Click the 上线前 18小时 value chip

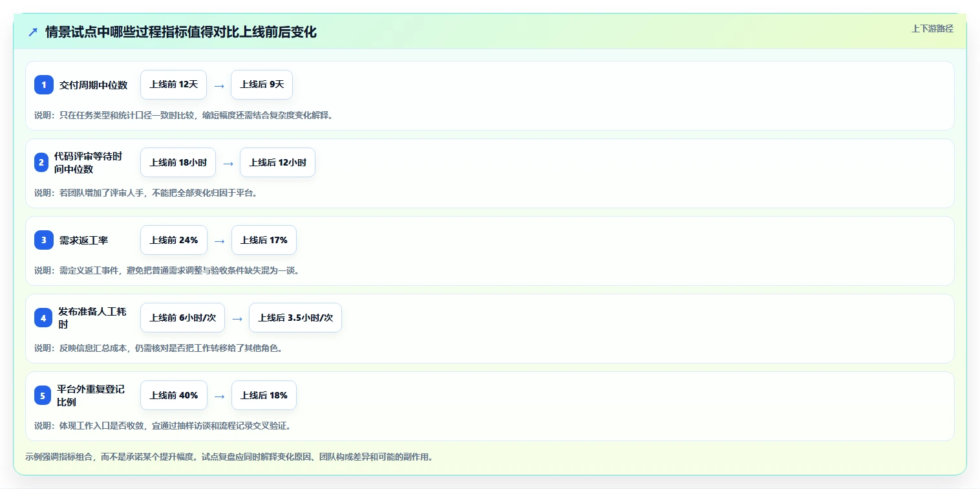[x=178, y=162]
